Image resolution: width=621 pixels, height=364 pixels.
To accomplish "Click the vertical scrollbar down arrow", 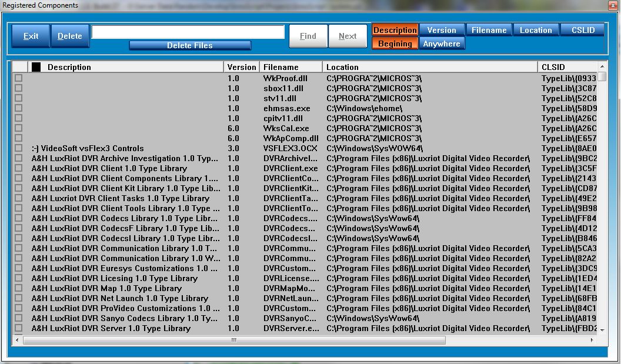I will (x=602, y=330).
